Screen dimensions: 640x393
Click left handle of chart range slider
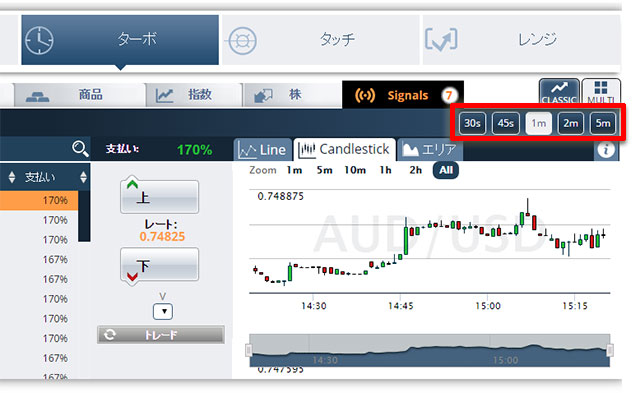click(249, 350)
